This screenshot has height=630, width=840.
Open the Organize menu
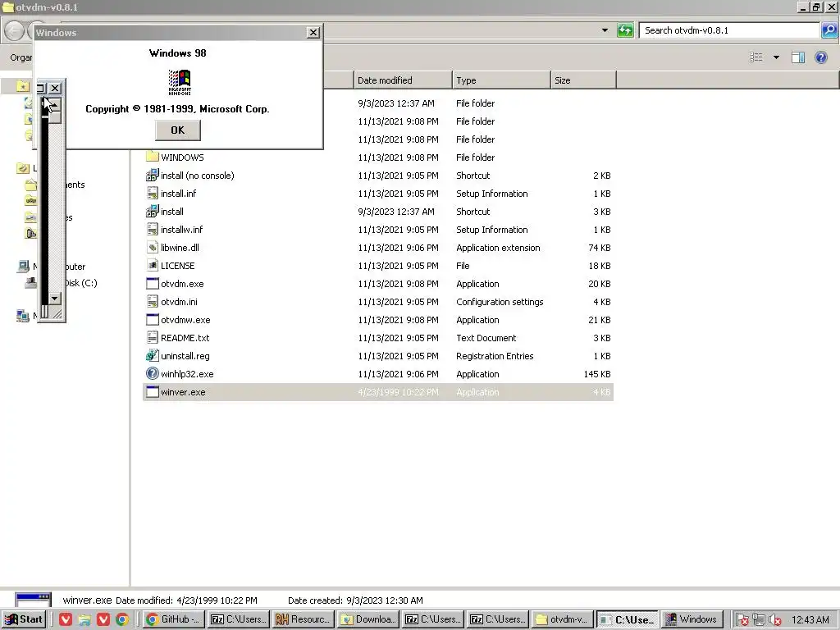pos(21,57)
